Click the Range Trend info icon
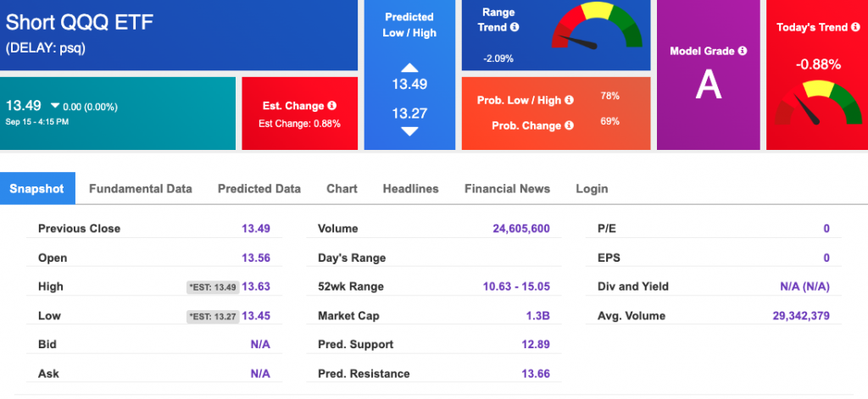The height and width of the screenshot is (399, 868). pyautogui.click(x=515, y=27)
